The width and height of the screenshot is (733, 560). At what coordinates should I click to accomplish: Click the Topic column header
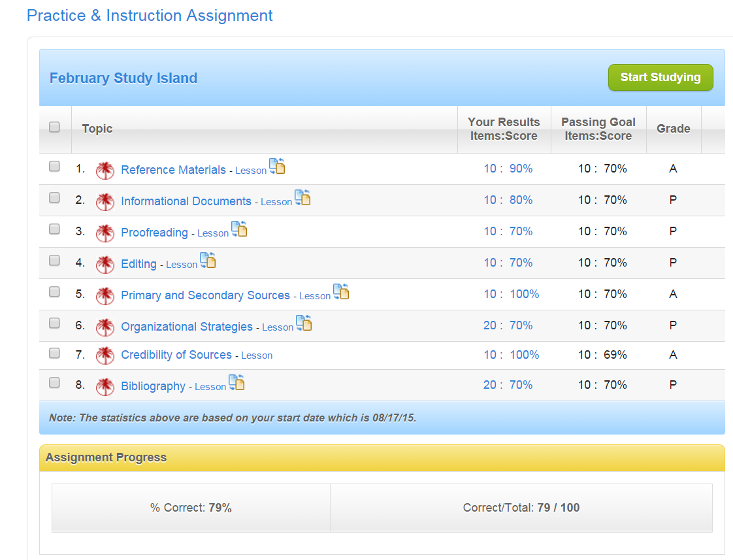point(97,129)
